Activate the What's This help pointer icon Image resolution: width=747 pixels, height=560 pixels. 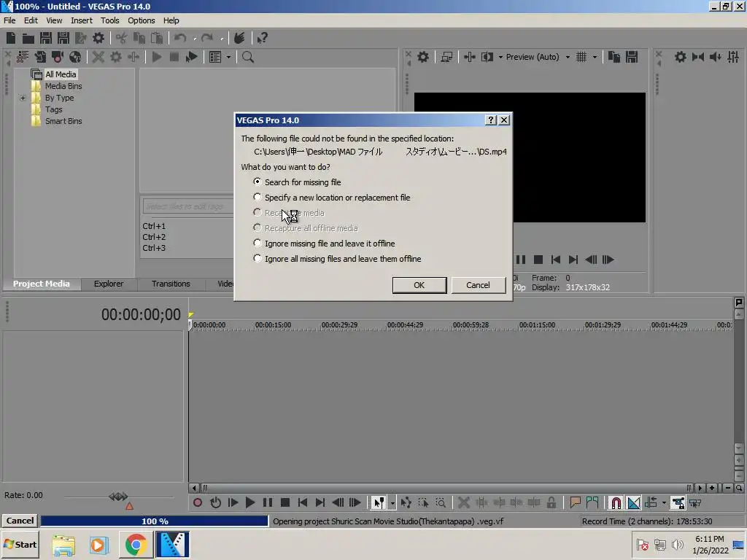pos(262,38)
